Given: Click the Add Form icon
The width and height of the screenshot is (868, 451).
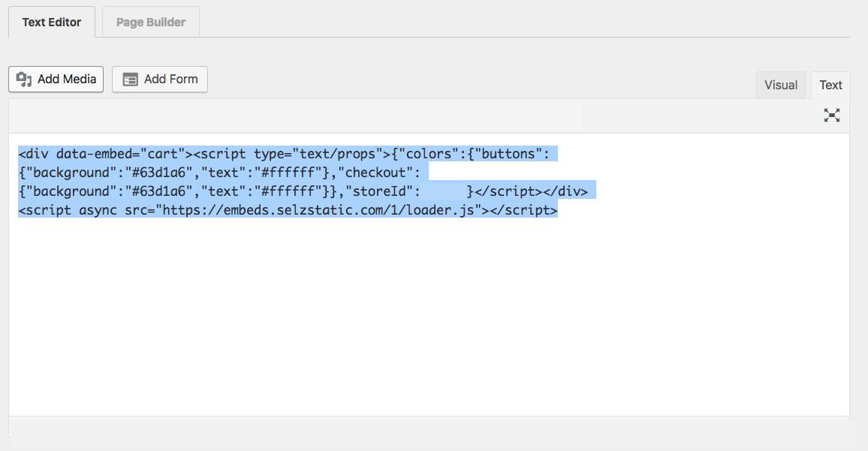Looking at the screenshot, I should click(130, 80).
